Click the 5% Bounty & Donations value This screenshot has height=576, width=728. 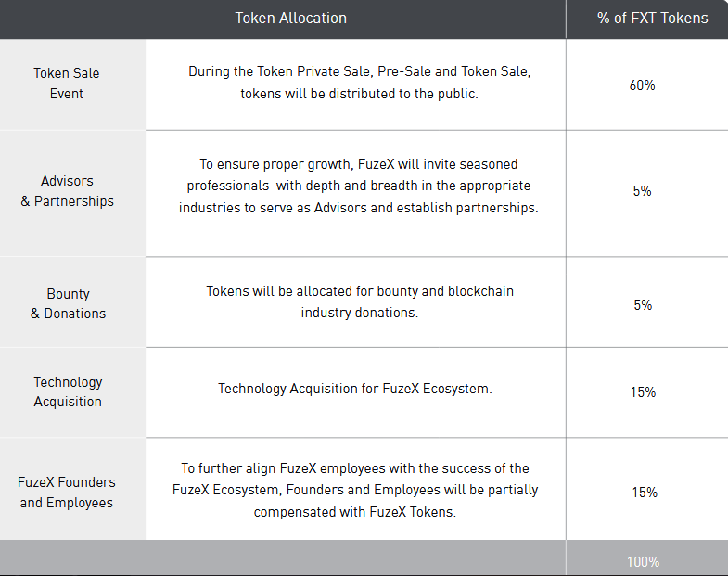pyautogui.click(x=643, y=305)
